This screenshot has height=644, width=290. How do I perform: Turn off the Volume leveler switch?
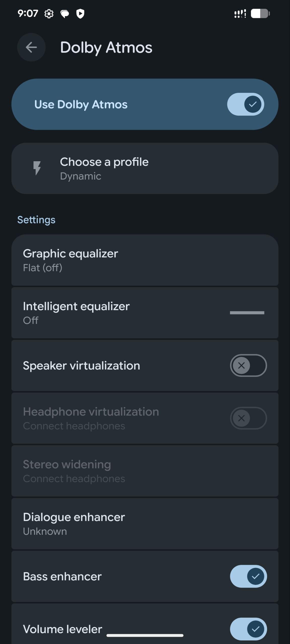[248, 629]
